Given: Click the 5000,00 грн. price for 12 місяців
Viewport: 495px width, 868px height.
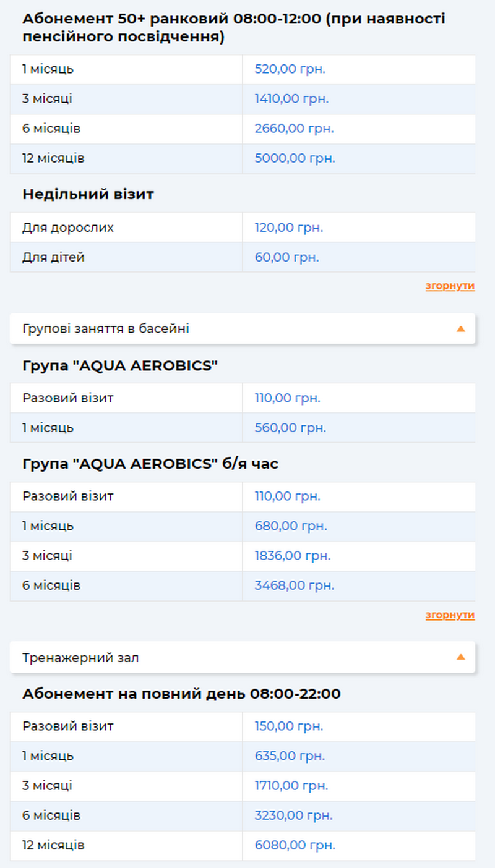Looking at the screenshot, I should coord(295,158).
